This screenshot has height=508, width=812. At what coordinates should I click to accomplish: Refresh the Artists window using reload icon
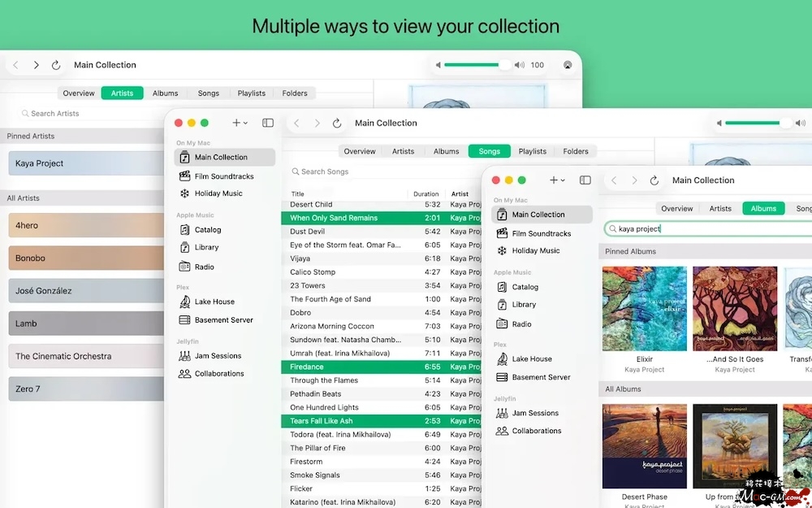(56, 65)
